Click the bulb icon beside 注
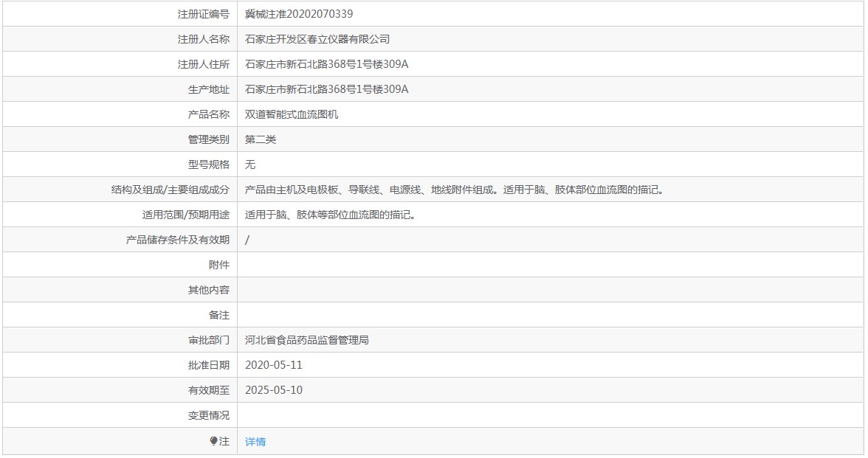 [214, 441]
